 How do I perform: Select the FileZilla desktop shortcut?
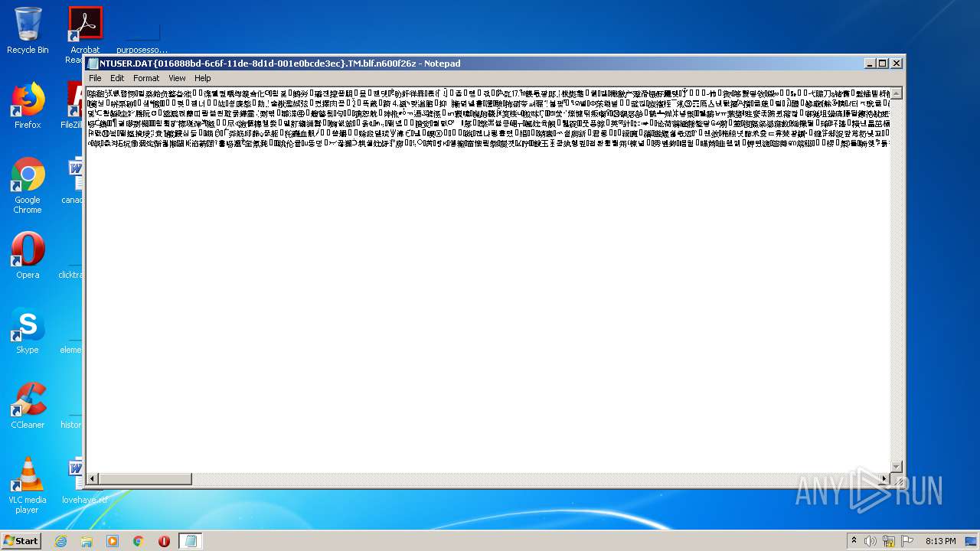click(73, 106)
